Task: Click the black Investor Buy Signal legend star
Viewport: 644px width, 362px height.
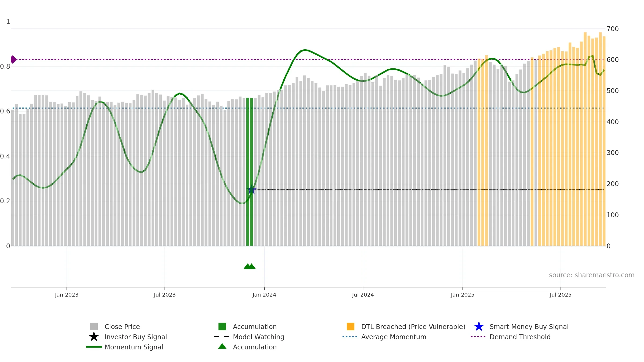Action: [94, 337]
